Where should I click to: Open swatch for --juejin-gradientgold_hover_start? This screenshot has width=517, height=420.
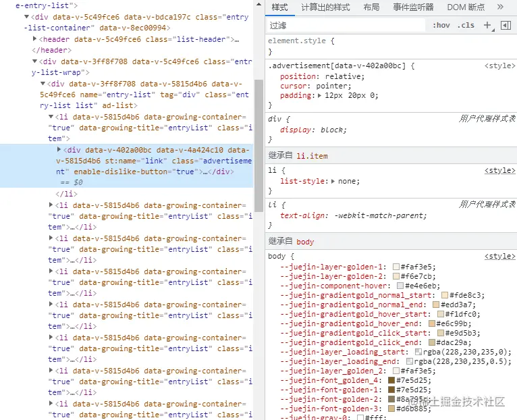click(x=441, y=314)
